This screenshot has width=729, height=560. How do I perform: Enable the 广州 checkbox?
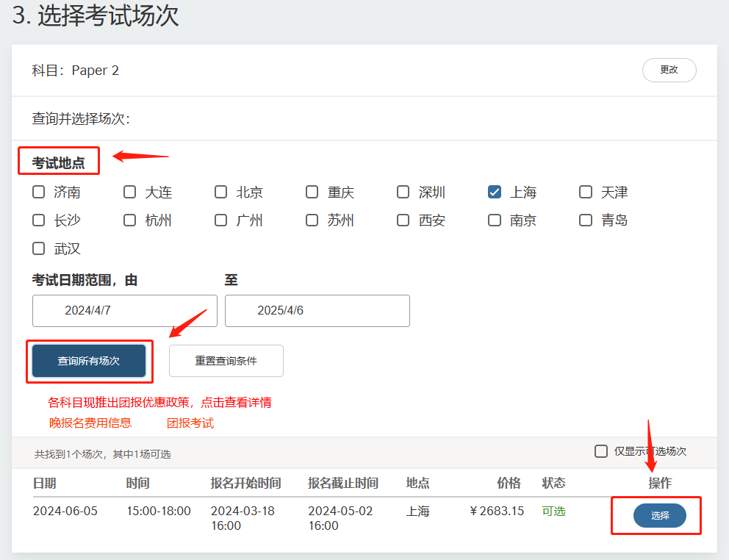coord(221,220)
